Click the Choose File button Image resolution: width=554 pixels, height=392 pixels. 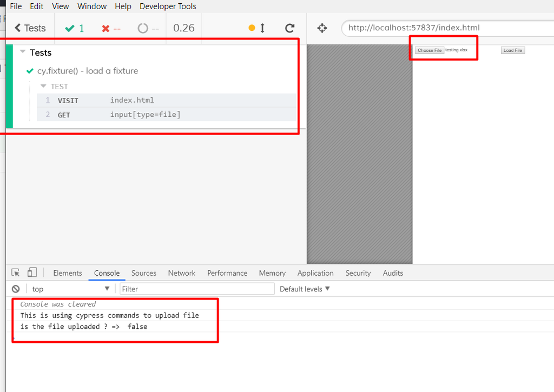(429, 50)
